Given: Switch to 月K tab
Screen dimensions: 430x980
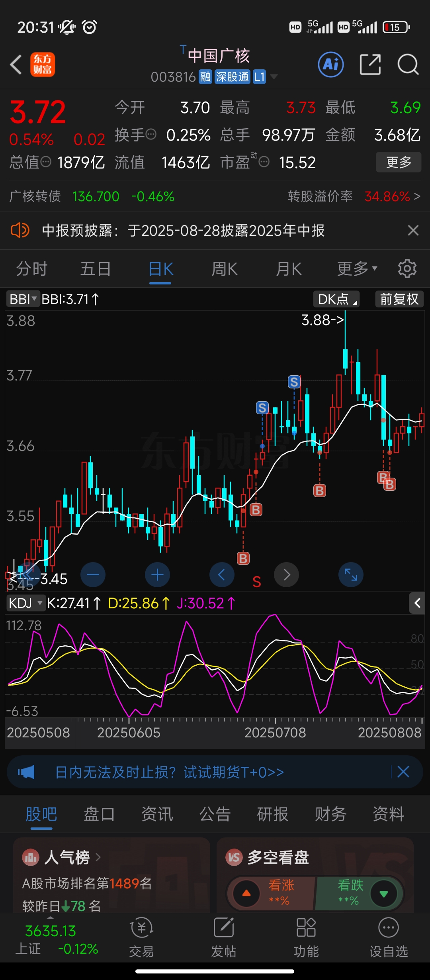Looking at the screenshot, I should click(289, 269).
